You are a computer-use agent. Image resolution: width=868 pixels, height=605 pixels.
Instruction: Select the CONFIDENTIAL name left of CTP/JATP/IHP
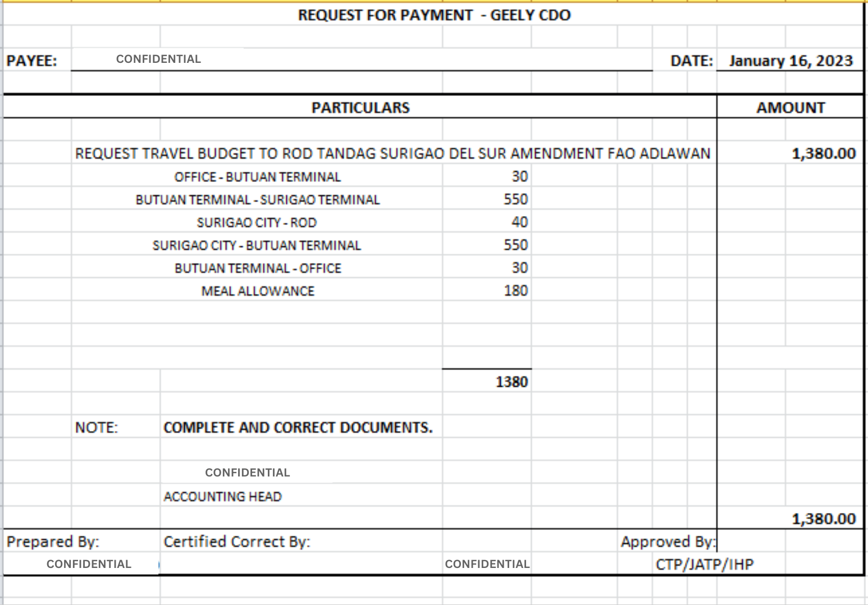487,564
